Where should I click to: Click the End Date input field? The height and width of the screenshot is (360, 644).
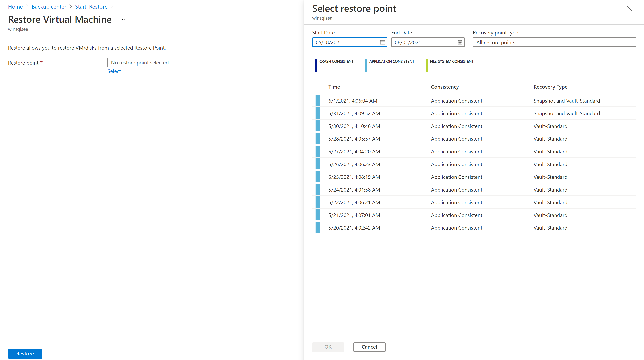coord(427,42)
